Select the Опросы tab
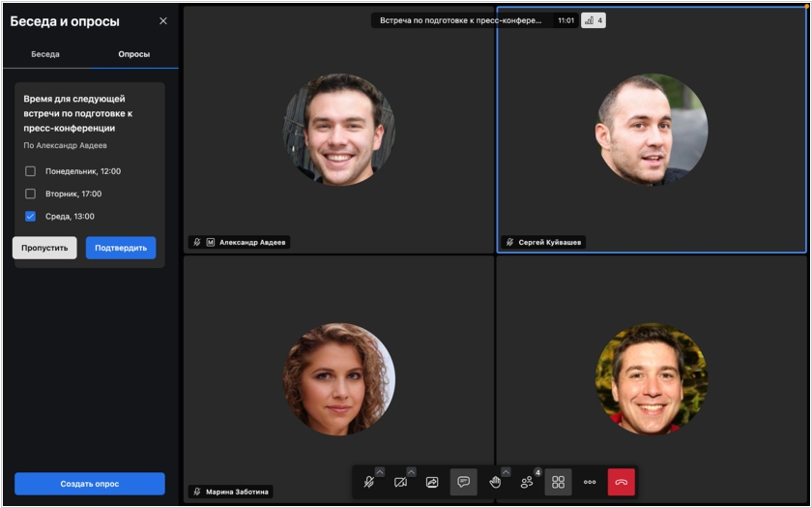The width and height of the screenshot is (812, 508). point(134,54)
